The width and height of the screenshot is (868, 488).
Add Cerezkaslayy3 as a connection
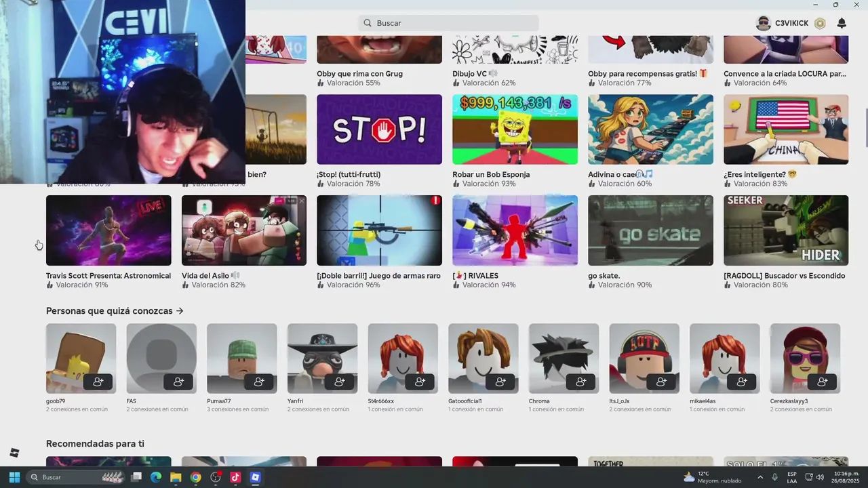[823, 382]
